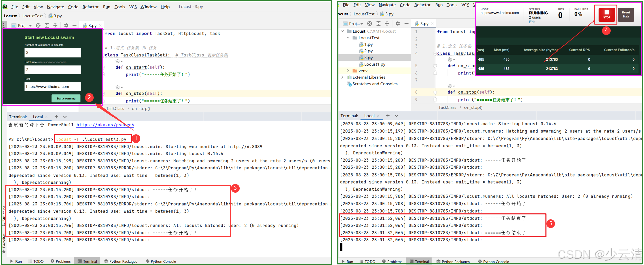Click the number of total users field
This screenshot has width=644, height=265.
(x=53, y=53)
